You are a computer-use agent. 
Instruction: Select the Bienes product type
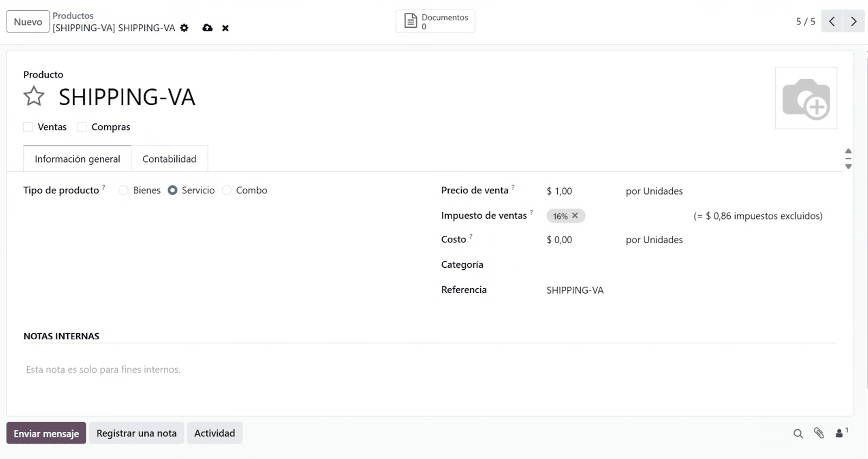pyautogui.click(x=124, y=190)
